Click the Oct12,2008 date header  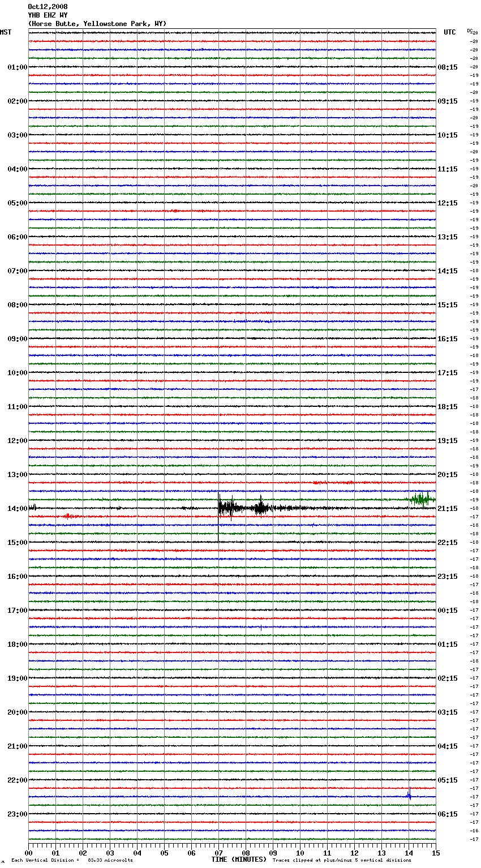coord(48,7)
